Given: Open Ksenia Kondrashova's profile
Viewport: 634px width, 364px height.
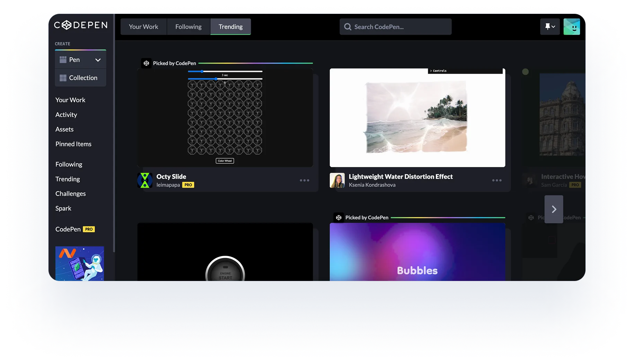Looking at the screenshot, I should pos(372,185).
